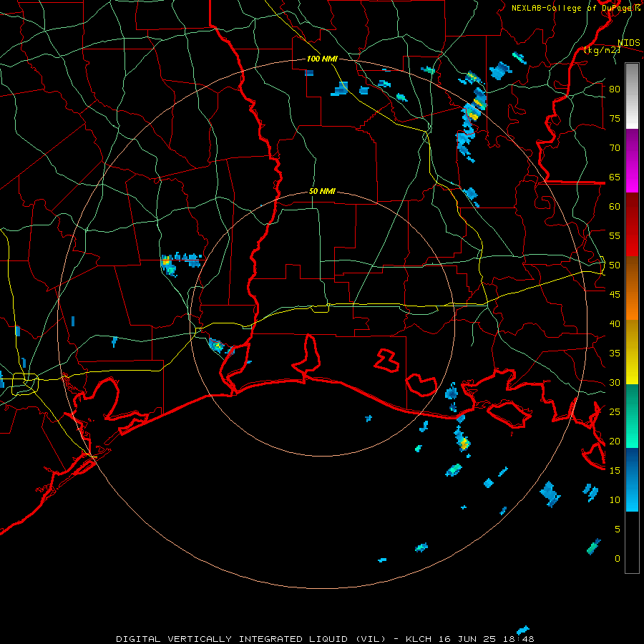Viewport: 644px width, 644px height.
Task: Click the scale value 10
Action: (615, 500)
